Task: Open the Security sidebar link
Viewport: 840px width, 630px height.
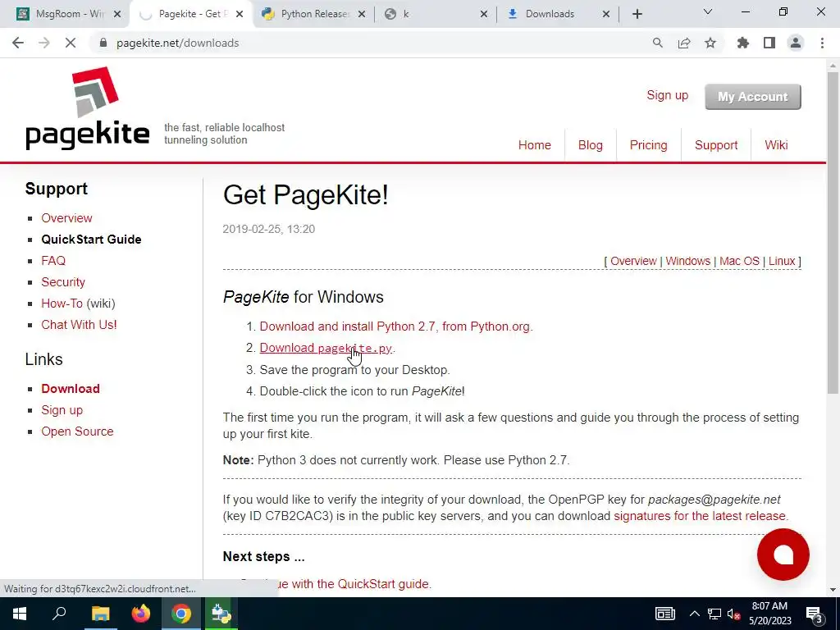Action: pos(62,282)
